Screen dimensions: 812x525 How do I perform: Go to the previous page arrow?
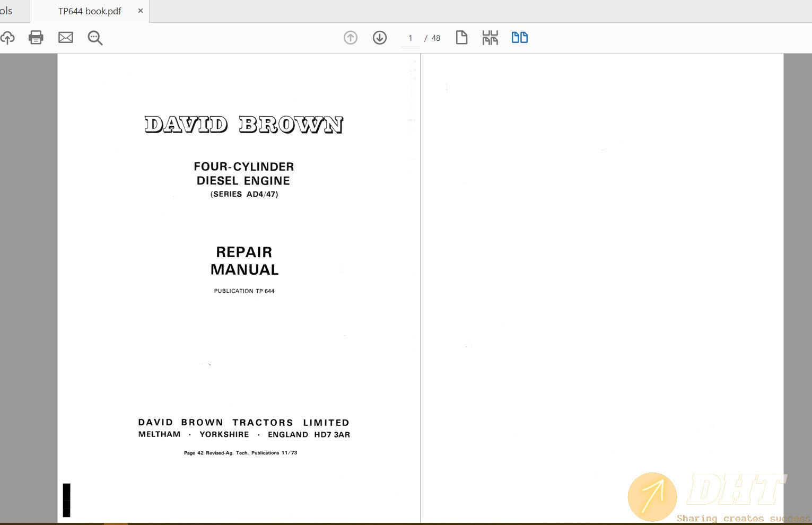tap(351, 38)
